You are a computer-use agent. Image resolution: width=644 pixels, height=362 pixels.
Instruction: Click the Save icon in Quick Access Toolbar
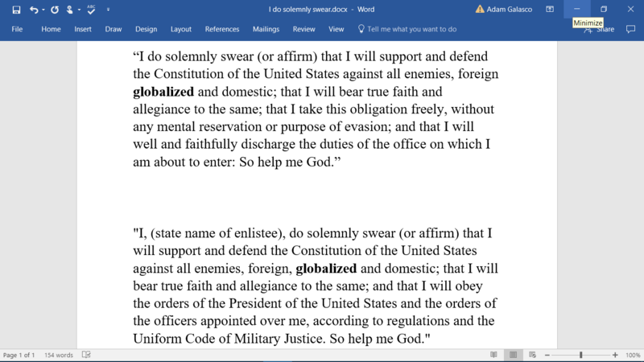(16, 10)
